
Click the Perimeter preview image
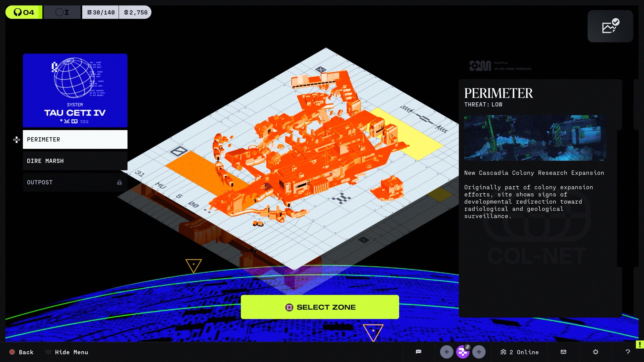tap(535, 138)
